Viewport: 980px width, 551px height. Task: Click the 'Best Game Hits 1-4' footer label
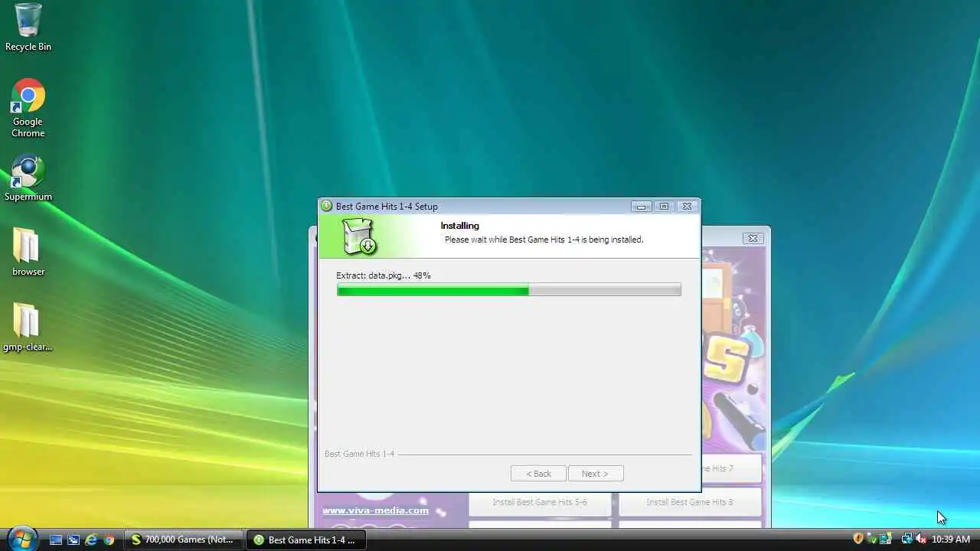[x=359, y=454]
